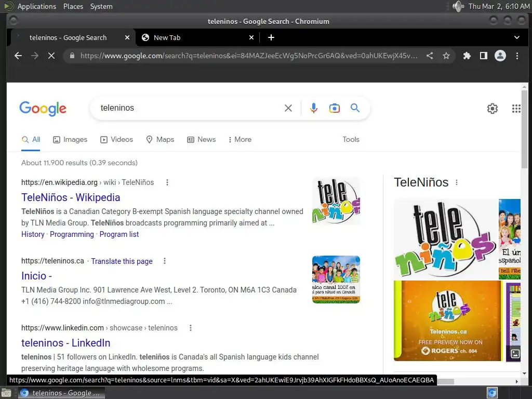Switch to Maps results

[160, 139]
